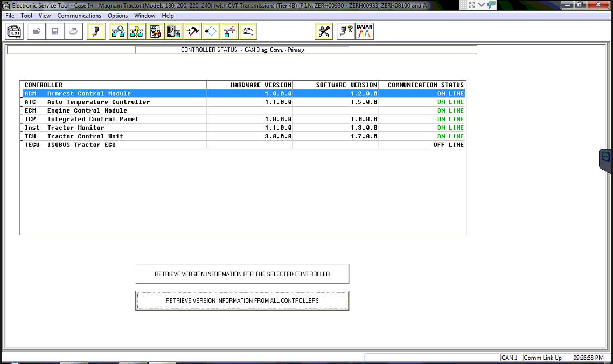Expand the chevron dropdown in title bar
Viewport: 613px width, 364px height.
point(481,5)
